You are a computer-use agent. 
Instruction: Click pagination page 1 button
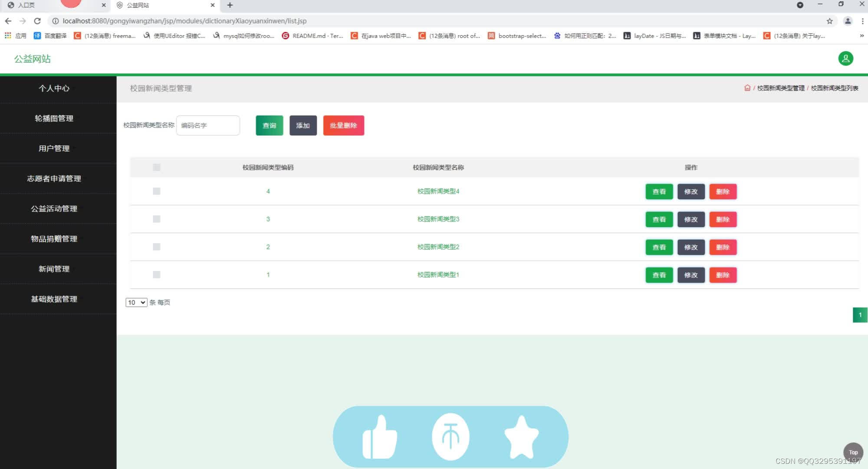click(x=860, y=315)
